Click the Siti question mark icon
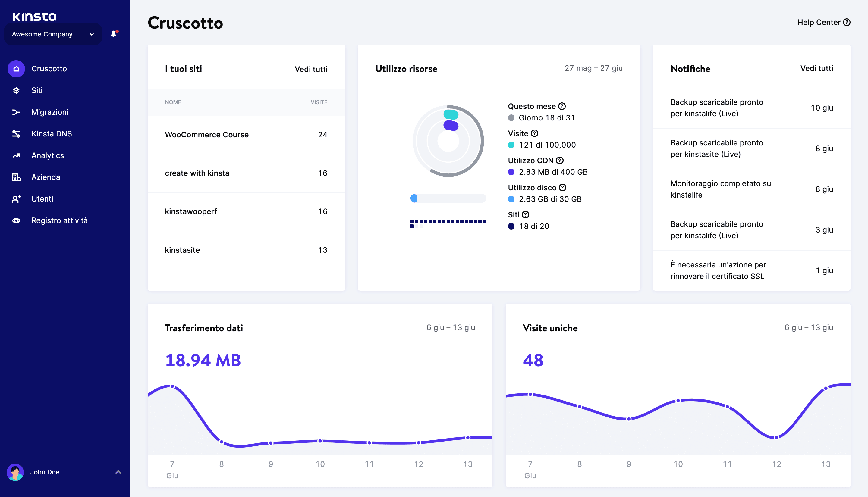 coord(526,215)
